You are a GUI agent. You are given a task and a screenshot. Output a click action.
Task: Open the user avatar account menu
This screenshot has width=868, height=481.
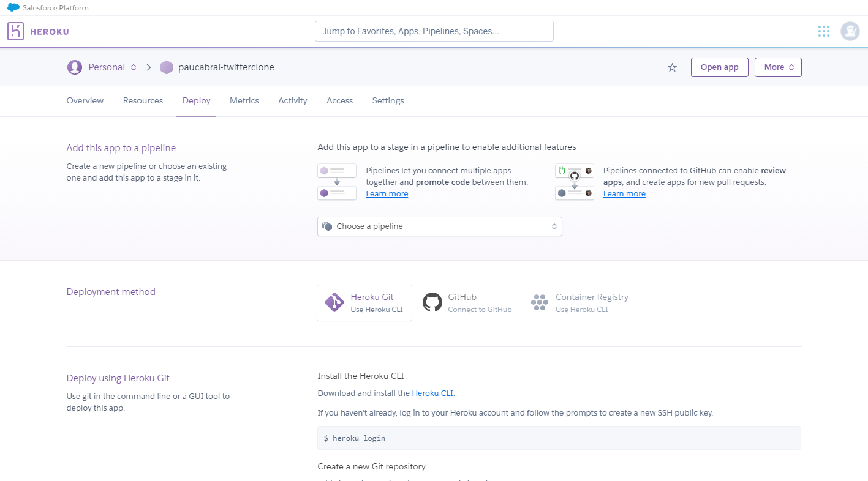(850, 31)
